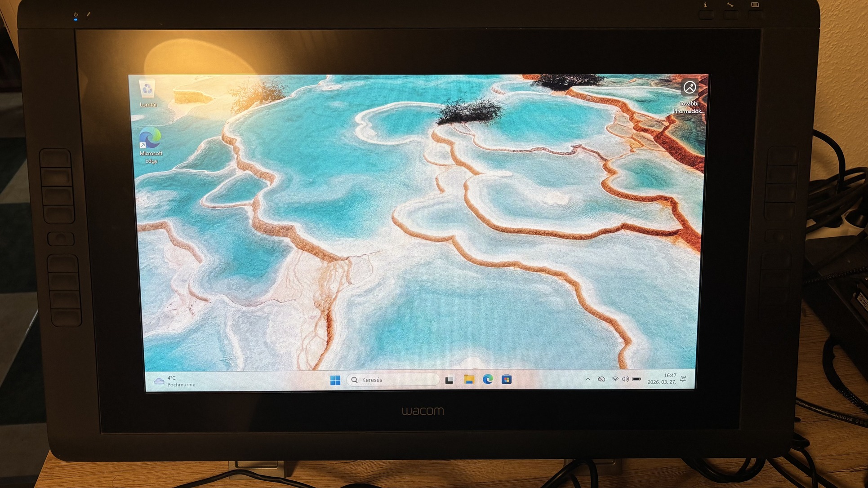The image size is (868, 488).
Task: Open the Windows Start menu
Action: pos(335,380)
